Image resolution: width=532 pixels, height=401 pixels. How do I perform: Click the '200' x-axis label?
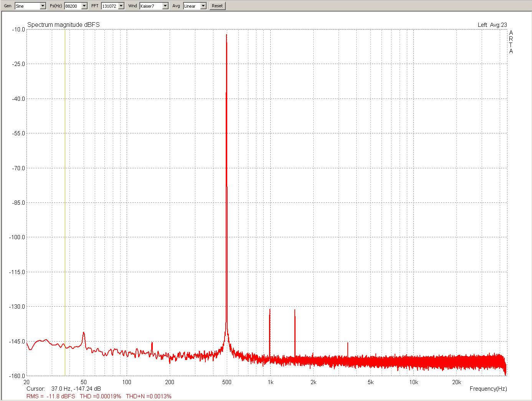pos(170,382)
